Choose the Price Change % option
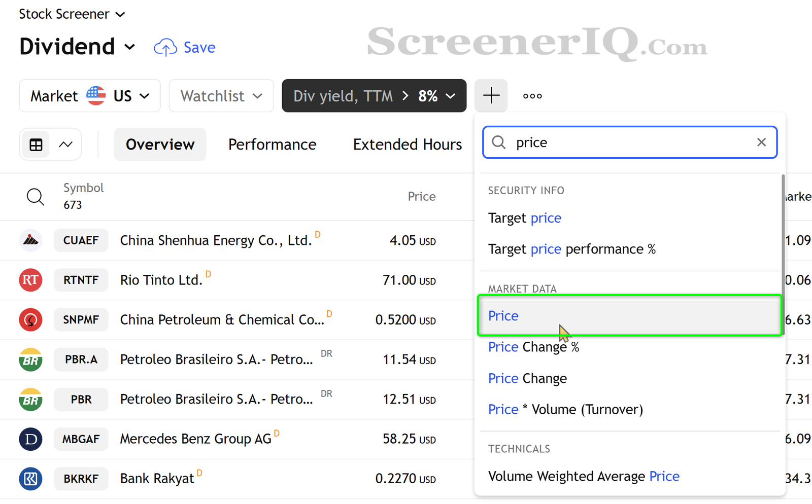 click(629, 347)
